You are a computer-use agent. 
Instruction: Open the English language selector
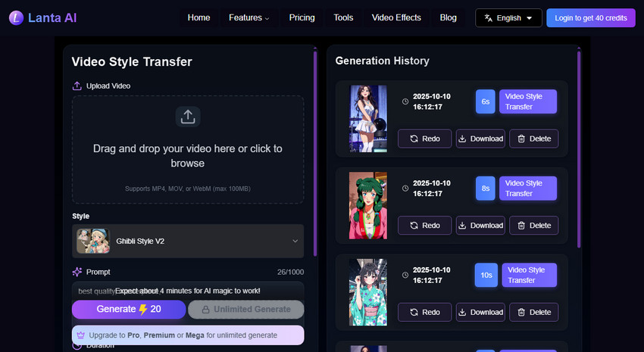(508, 17)
